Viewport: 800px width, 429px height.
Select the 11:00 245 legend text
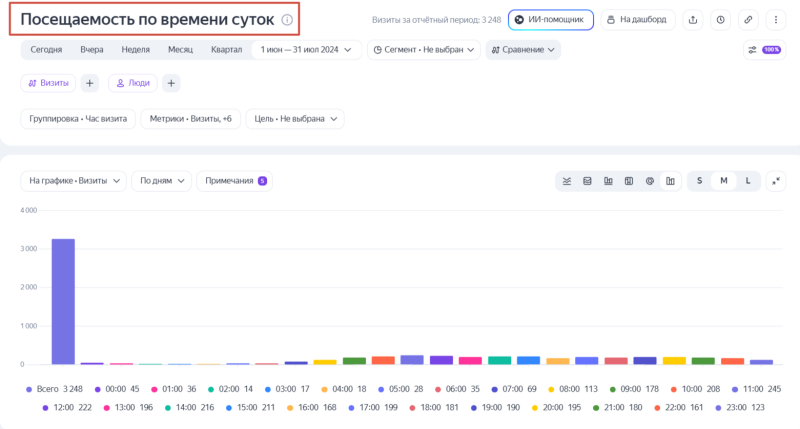(x=762, y=389)
